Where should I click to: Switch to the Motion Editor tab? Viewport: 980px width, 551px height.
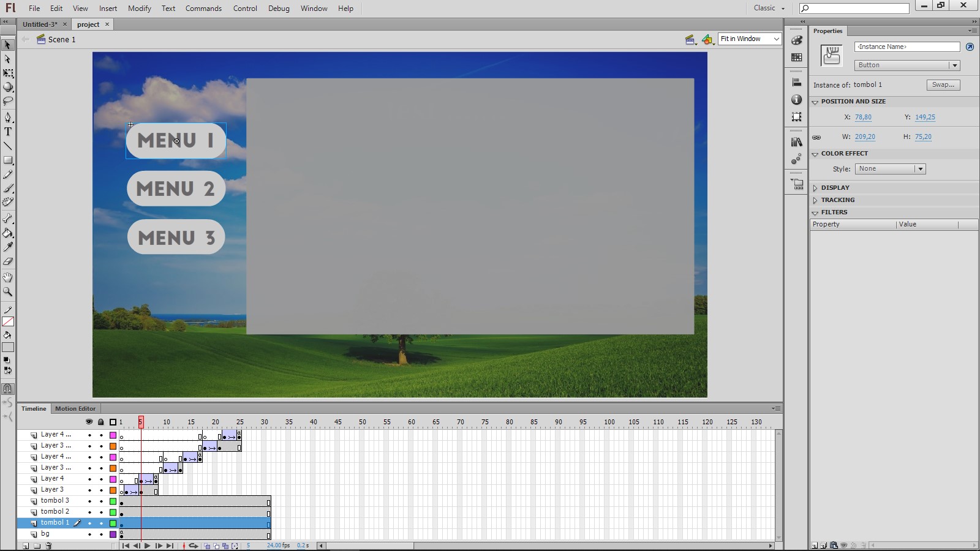(75, 408)
